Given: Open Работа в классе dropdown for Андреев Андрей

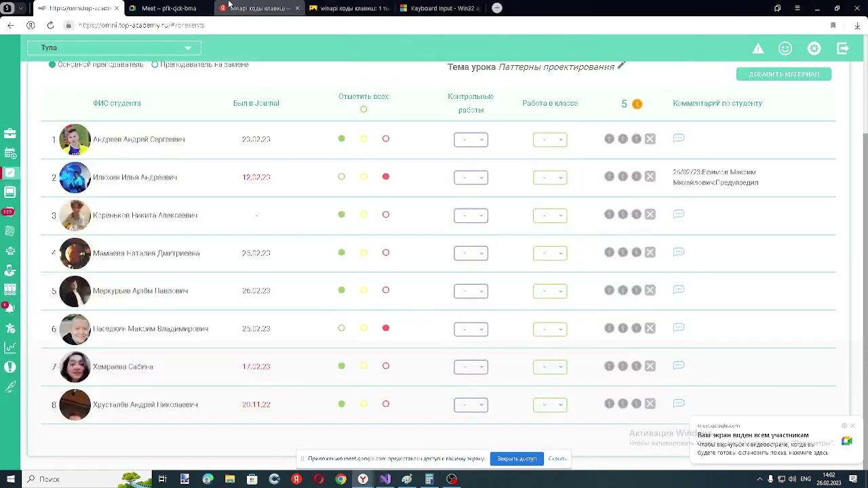Looking at the screenshot, I should 550,140.
